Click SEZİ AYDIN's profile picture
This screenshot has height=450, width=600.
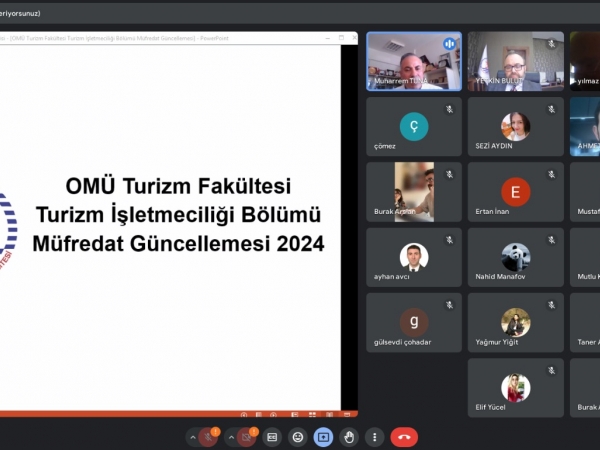516,126
